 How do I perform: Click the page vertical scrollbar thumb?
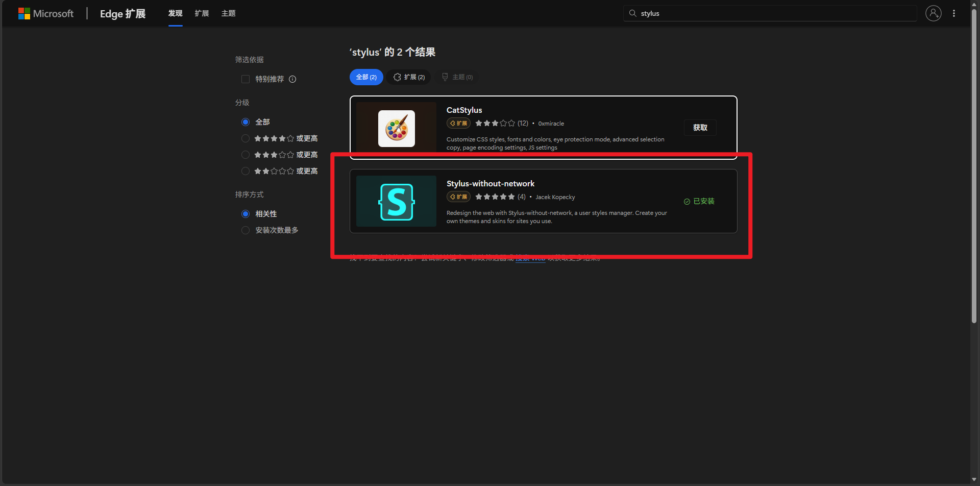pos(974,166)
